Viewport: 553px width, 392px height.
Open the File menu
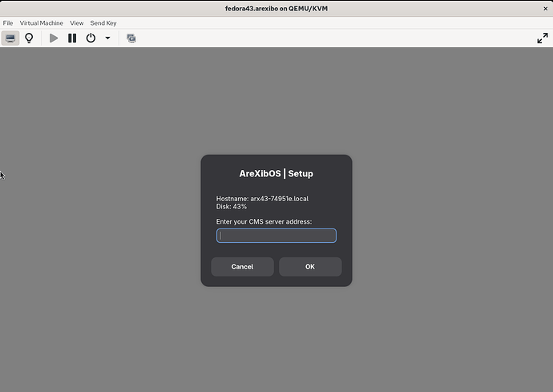(x=8, y=23)
